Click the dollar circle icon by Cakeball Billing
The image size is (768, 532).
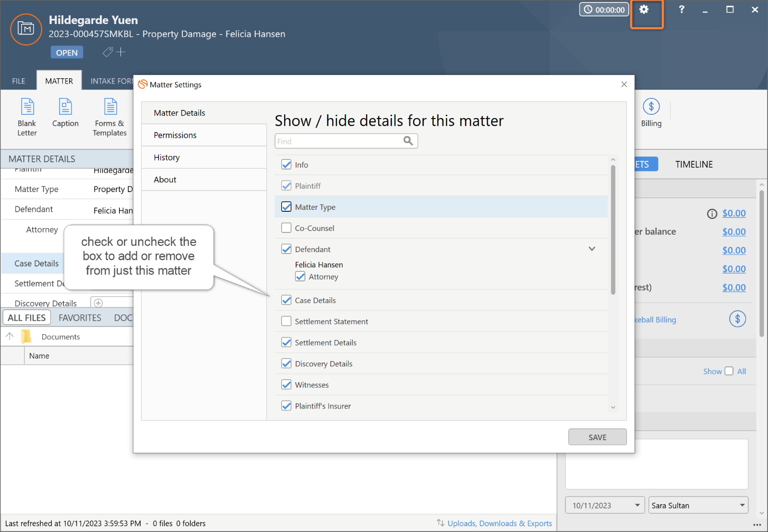738,319
